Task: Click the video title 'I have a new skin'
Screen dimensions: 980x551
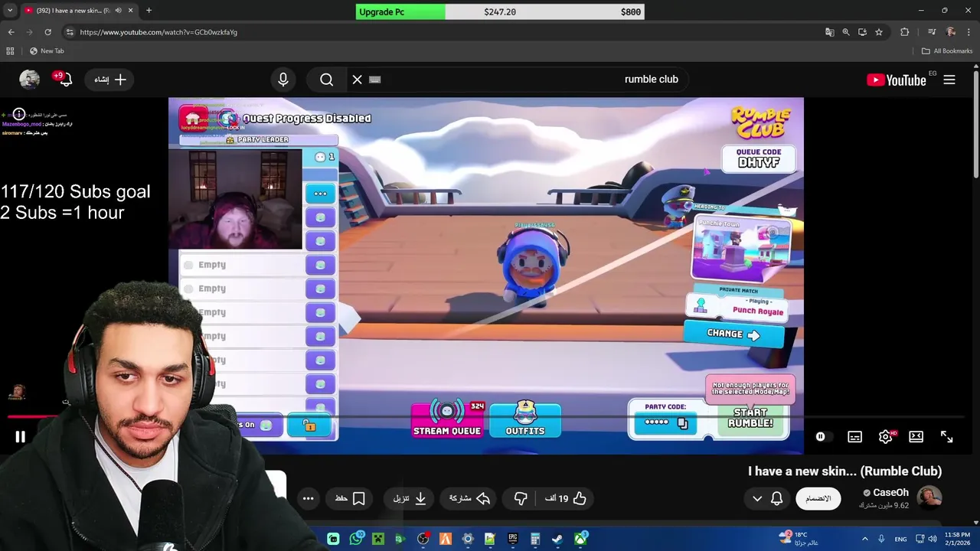Action: [x=844, y=471]
